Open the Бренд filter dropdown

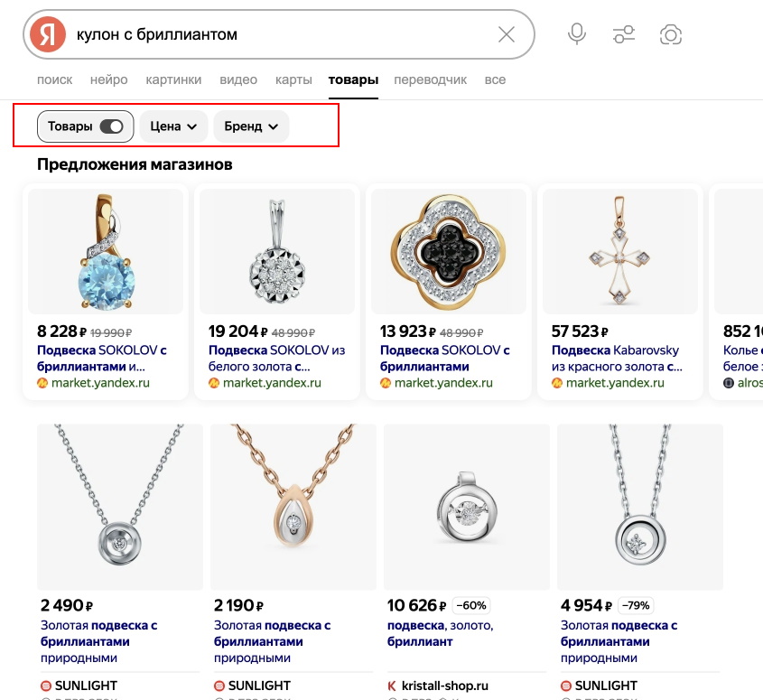(x=251, y=126)
